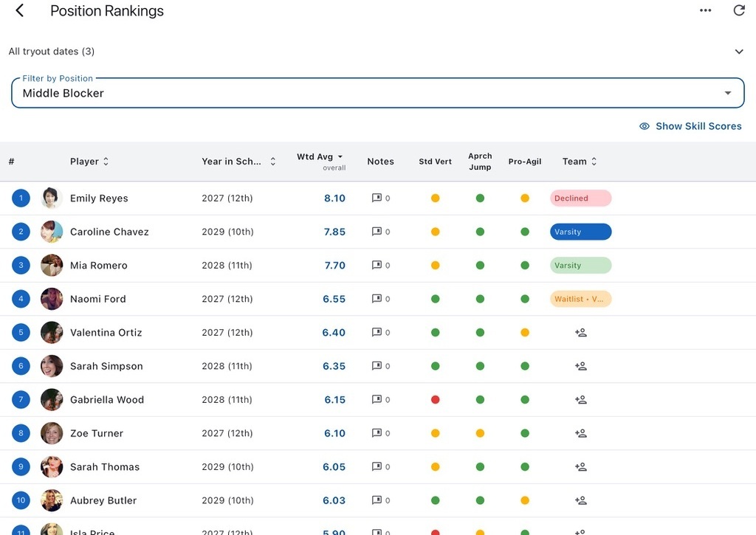Open notes for Sarah Simpson
Image resolution: width=756 pixels, height=535 pixels.
click(x=381, y=366)
